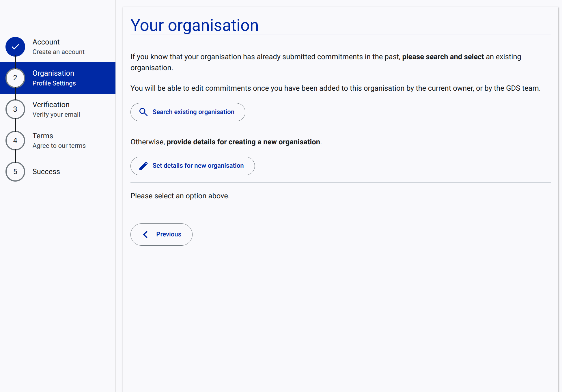Click the text Please select an option above
Image resolution: width=562 pixels, height=392 pixels.
pos(180,196)
